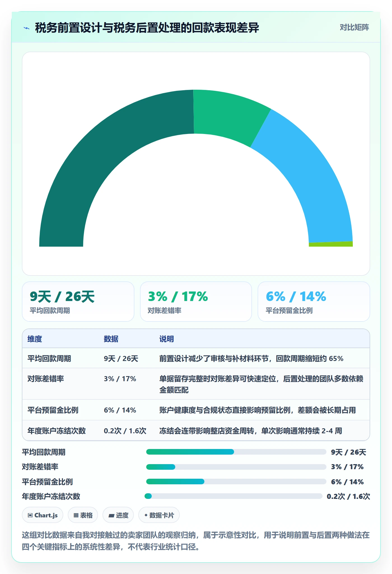Click the footnote paragraph starting 这组对比数据
Screen dimensions: 392x574
[196, 541]
